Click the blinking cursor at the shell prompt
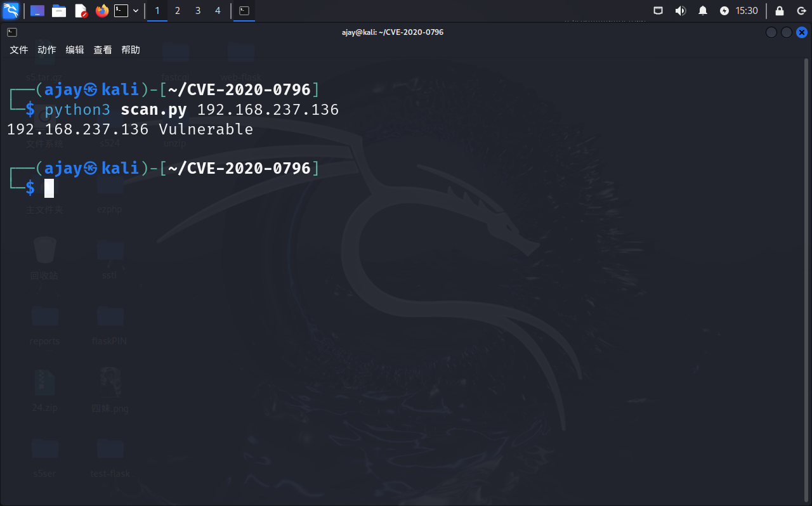The width and height of the screenshot is (812, 506). (48, 188)
